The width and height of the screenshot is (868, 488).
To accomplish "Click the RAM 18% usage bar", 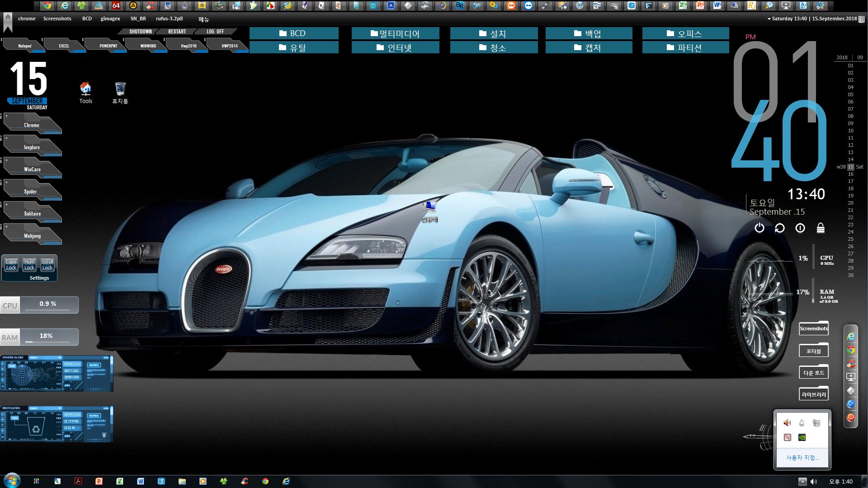I will [x=39, y=337].
